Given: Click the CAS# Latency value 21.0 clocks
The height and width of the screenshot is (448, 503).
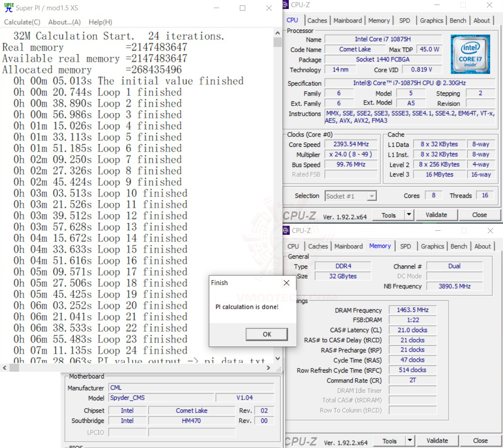Looking at the screenshot, I should 413,330.
